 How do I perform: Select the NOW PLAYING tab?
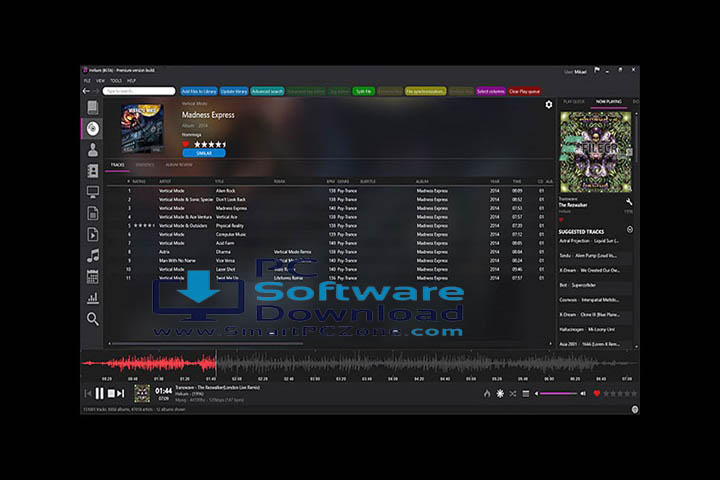pyautogui.click(x=608, y=102)
